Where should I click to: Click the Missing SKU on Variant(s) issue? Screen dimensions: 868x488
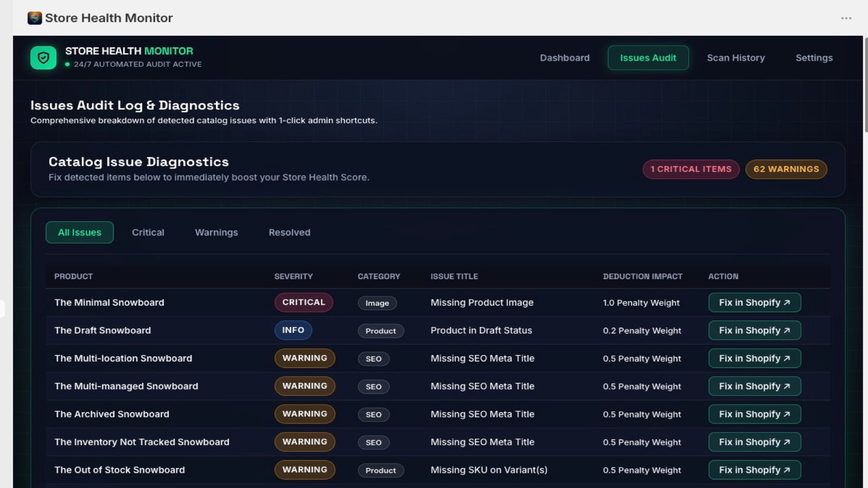point(489,470)
